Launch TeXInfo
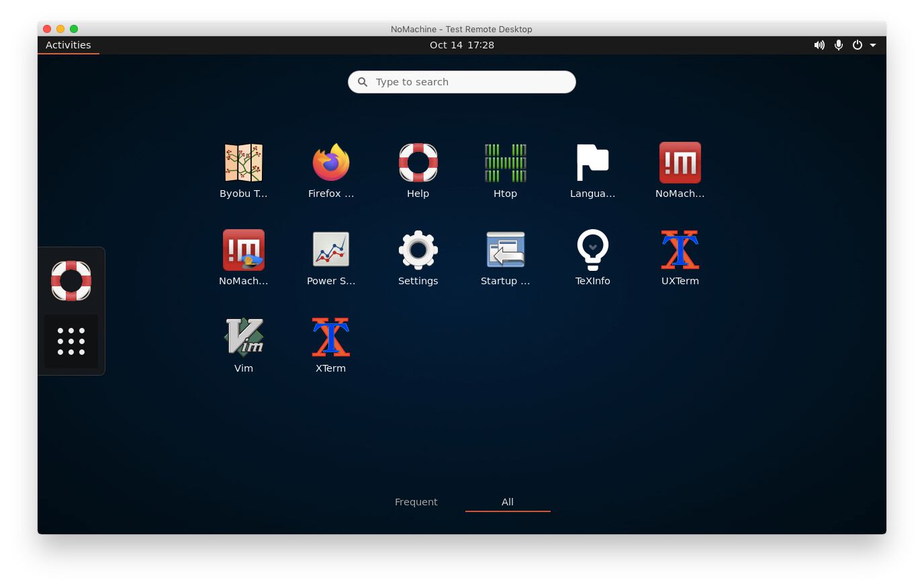Viewport: 924px width, 588px height. (592, 249)
